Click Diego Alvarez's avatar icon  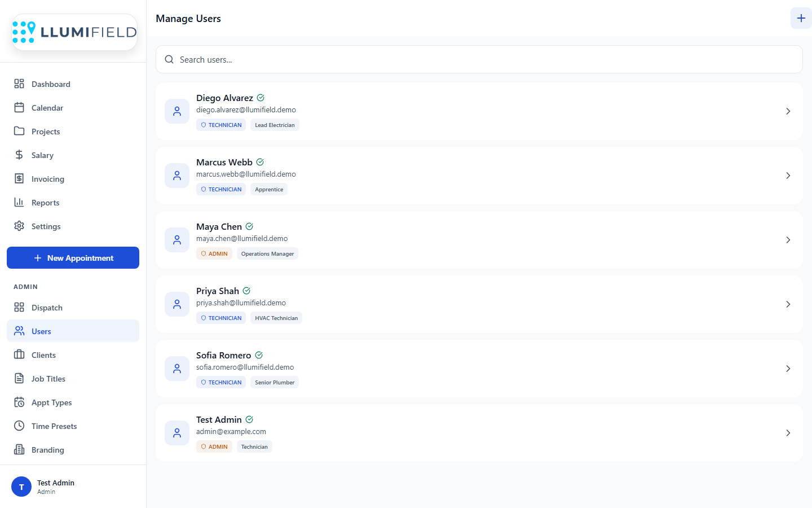click(x=177, y=111)
